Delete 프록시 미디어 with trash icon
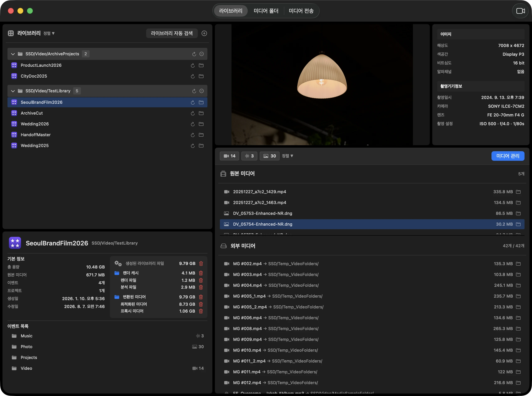This screenshot has height=396, width=532. [x=201, y=311]
